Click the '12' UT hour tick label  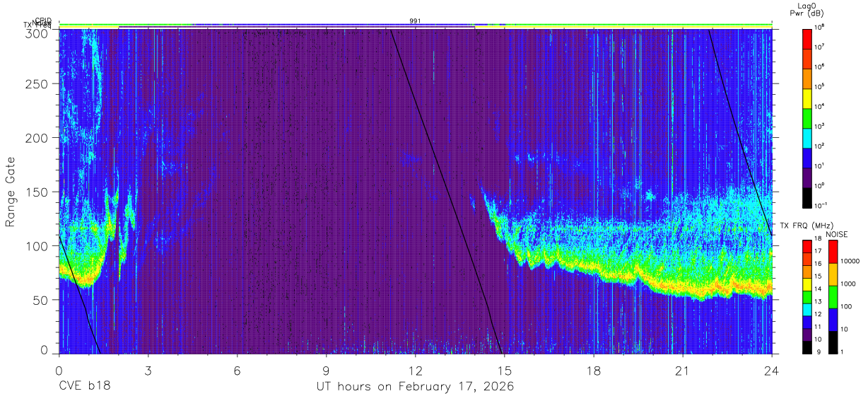(415, 371)
